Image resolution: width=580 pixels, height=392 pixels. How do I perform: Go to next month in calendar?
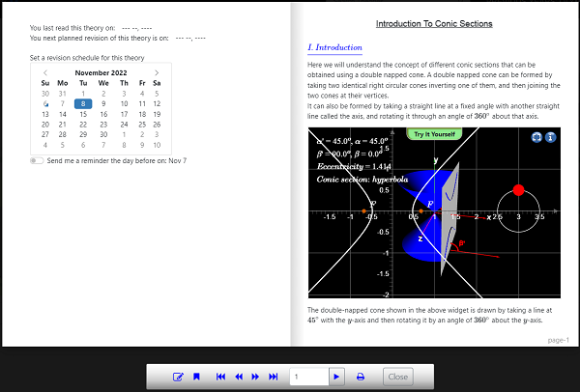[157, 72]
